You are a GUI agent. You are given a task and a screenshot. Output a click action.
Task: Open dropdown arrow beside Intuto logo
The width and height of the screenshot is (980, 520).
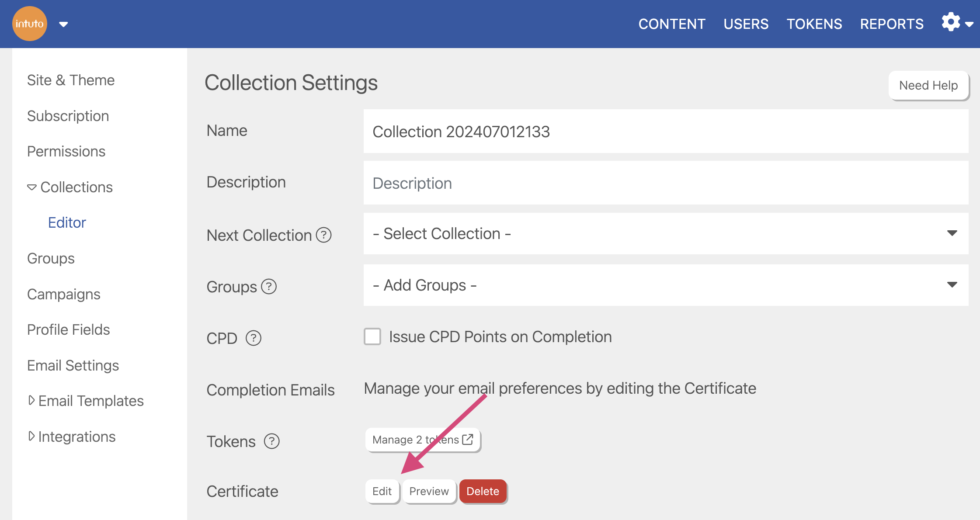tap(63, 24)
